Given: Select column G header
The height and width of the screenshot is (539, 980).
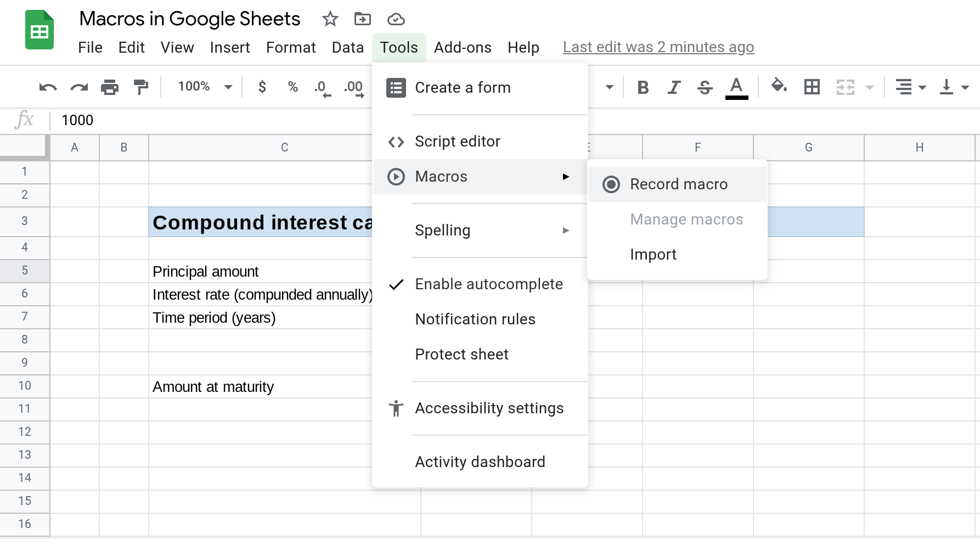Looking at the screenshot, I should [x=809, y=148].
